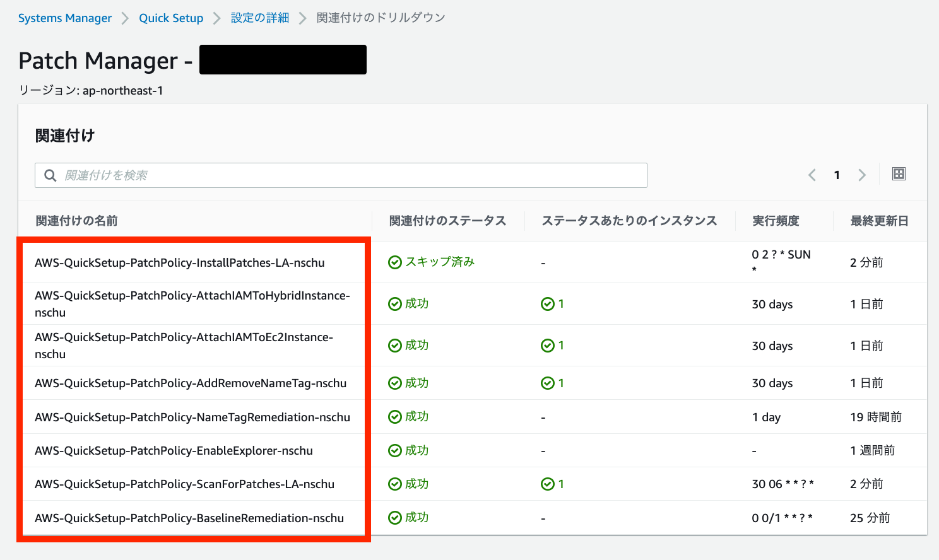Click the success icon on BaselineRemediation row
939x560 pixels.
pos(394,517)
